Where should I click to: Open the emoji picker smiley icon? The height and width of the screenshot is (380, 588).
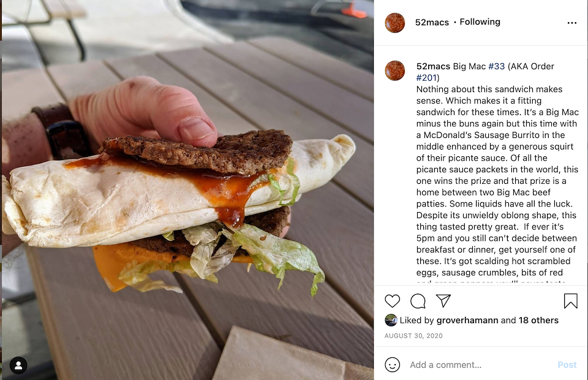tap(392, 365)
